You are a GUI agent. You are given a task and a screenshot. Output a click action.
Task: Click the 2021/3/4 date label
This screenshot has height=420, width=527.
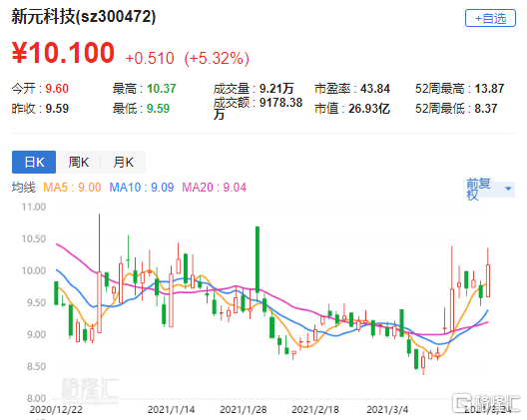387,410
